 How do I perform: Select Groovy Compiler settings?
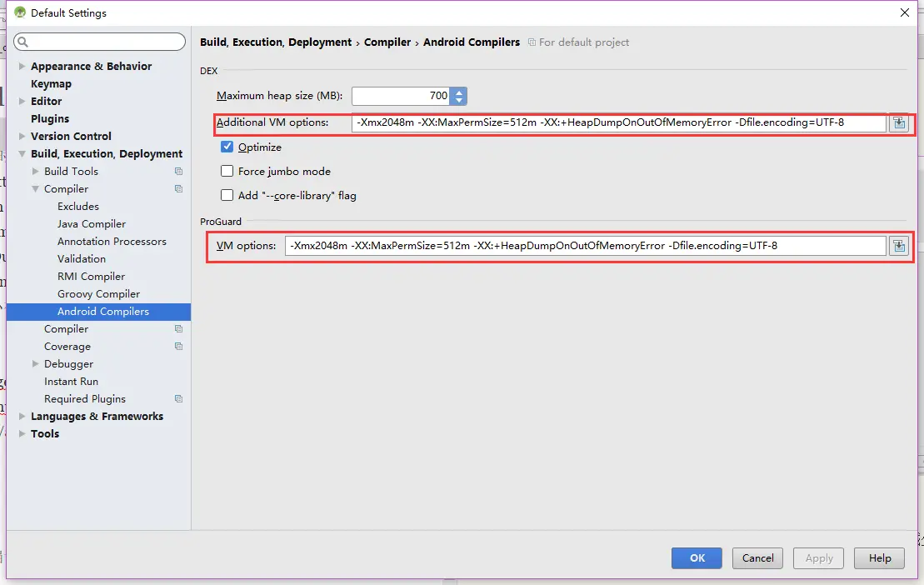coord(99,294)
